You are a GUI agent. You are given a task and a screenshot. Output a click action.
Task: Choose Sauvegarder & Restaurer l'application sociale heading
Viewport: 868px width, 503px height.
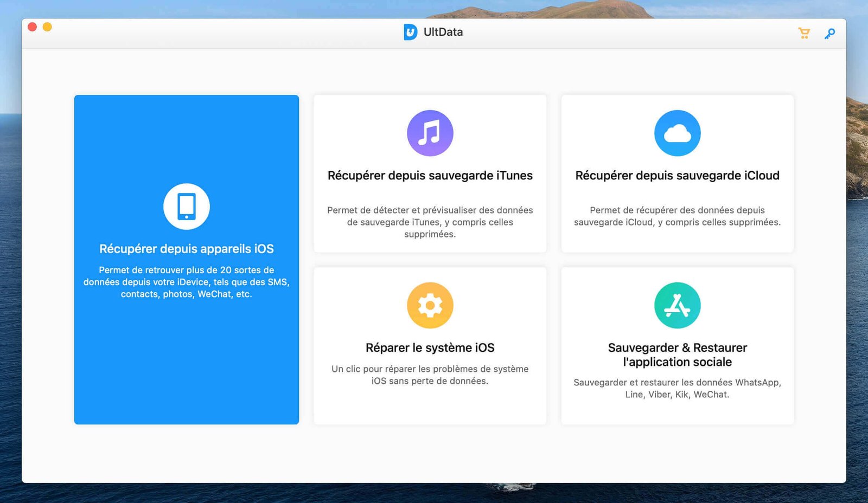[678, 354]
